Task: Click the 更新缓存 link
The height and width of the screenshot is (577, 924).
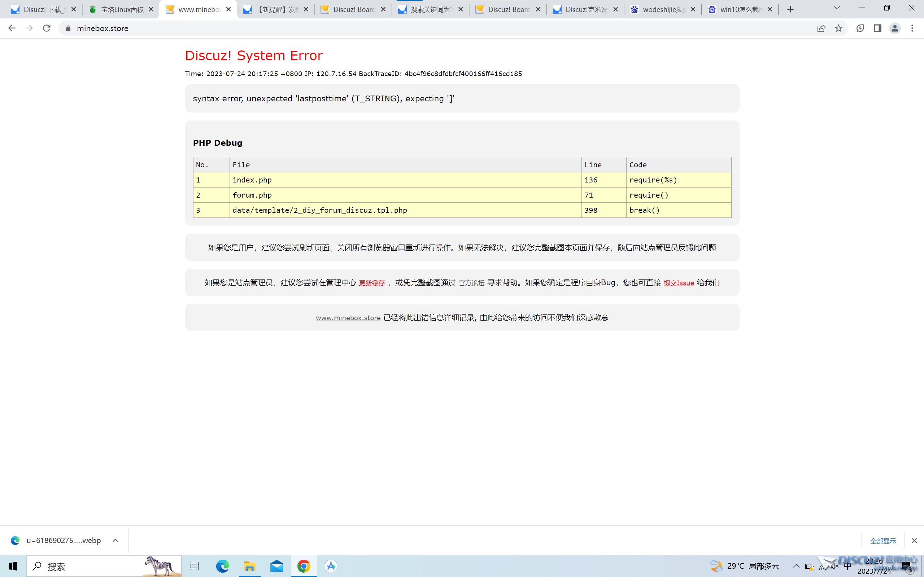Action: click(x=371, y=283)
